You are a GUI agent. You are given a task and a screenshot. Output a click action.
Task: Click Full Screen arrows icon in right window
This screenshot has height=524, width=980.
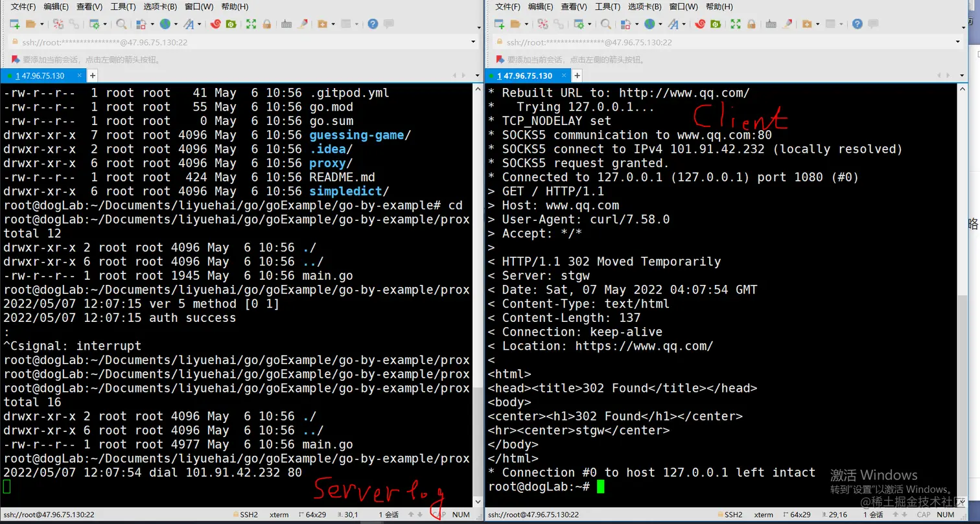pyautogui.click(x=736, y=24)
